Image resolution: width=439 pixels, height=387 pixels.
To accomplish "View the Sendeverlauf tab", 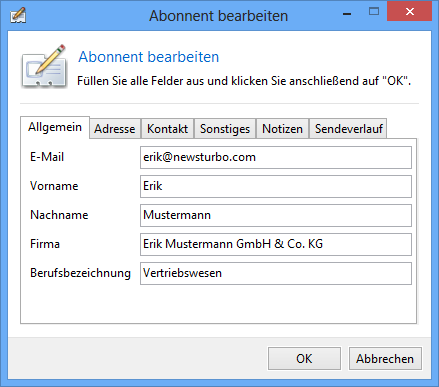I will point(348,129).
